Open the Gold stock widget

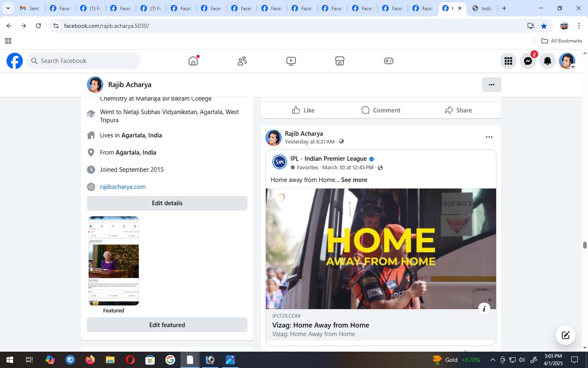point(456,360)
